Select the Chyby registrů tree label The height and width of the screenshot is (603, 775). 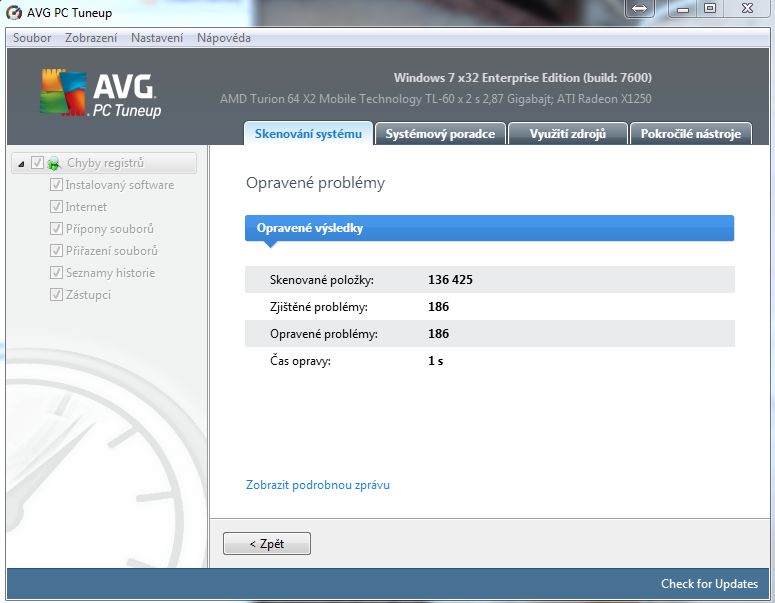(x=105, y=163)
